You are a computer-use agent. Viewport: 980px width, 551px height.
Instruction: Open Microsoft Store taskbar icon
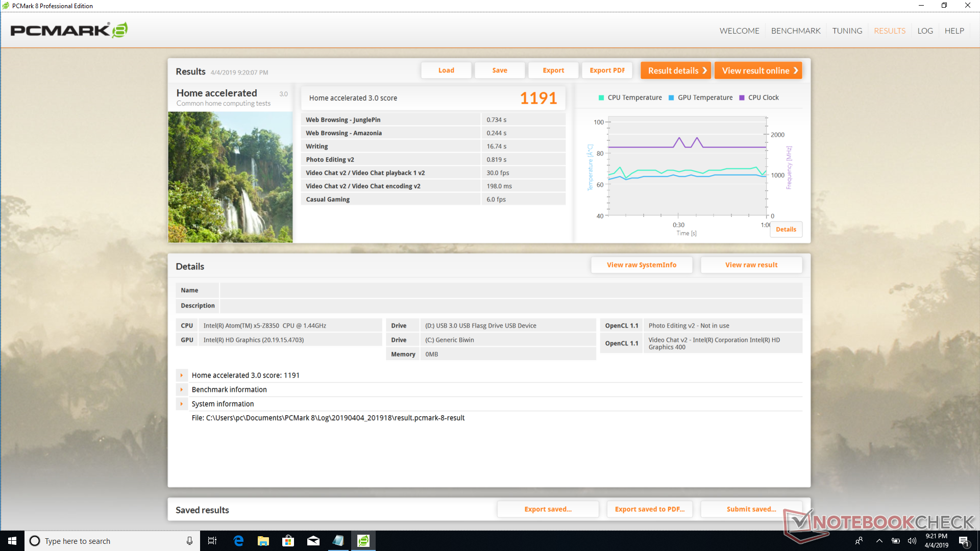288,541
